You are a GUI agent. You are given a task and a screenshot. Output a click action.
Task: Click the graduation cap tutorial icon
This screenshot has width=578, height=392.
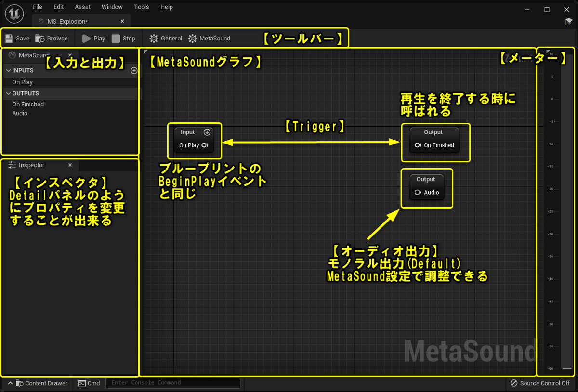(x=569, y=21)
